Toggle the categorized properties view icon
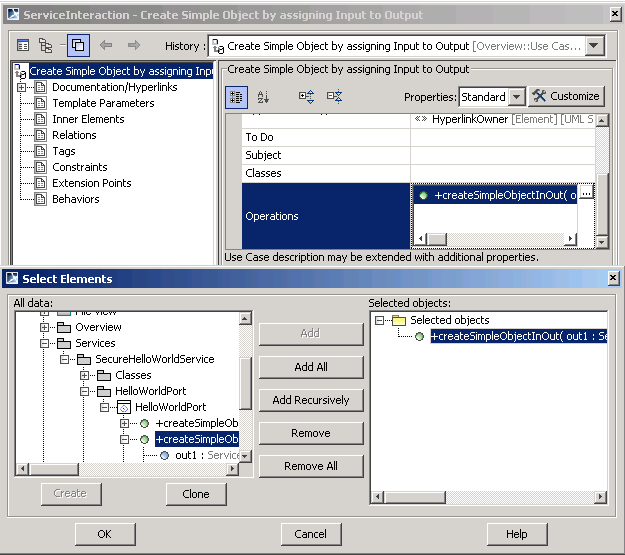Screen dimensions: 625x555 (237, 97)
